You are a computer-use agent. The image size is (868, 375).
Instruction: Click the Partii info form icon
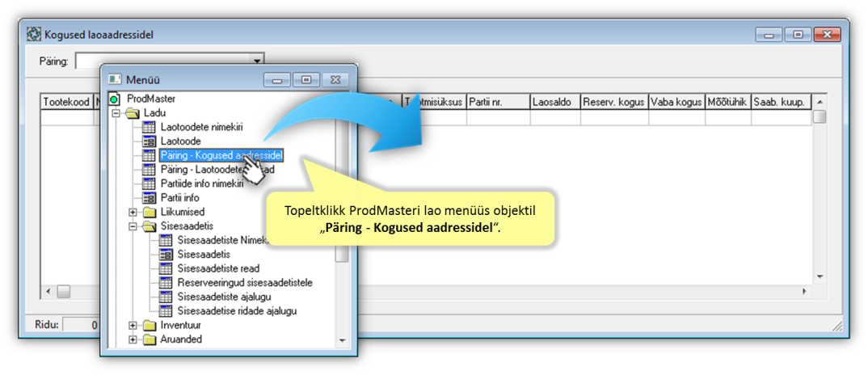(x=149, y=198)
